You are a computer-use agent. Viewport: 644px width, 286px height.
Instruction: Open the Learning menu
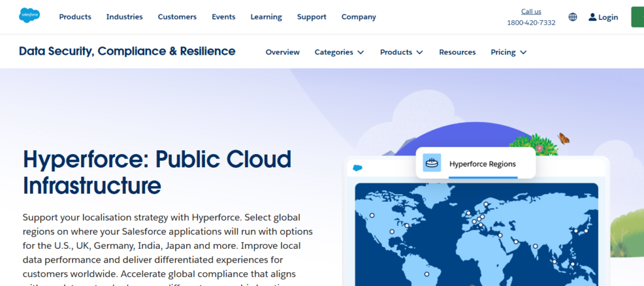[266, 17]
